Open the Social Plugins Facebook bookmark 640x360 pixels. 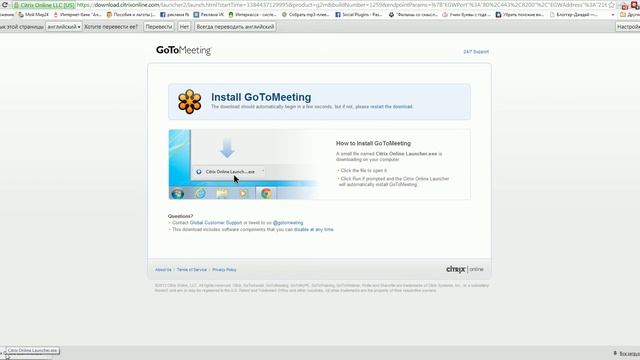[359, 15]
